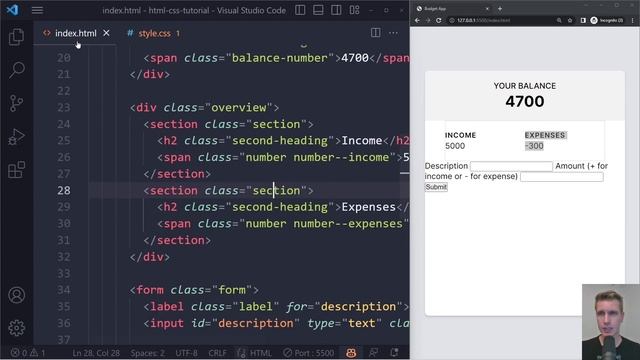The width and height of the screenshot is (640, 360).
Task: Go to line via Ln 28, Col 28
Action: point(96,353)
